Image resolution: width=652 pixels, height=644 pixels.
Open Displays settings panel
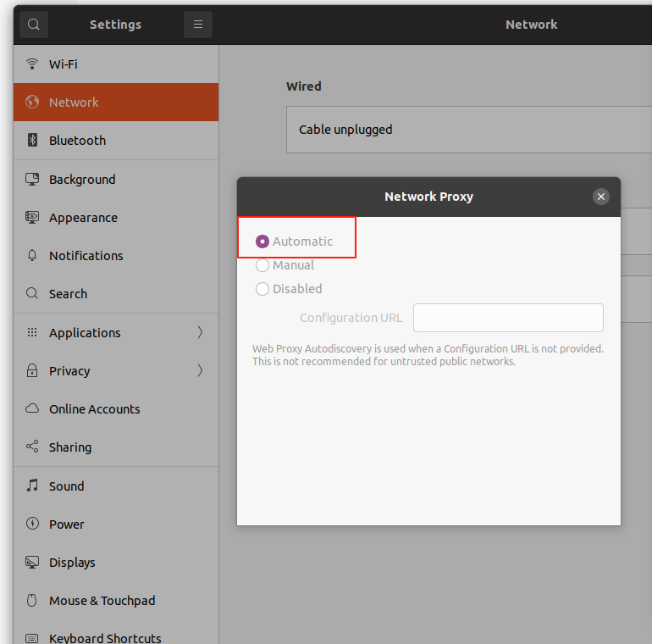point(116,563)
